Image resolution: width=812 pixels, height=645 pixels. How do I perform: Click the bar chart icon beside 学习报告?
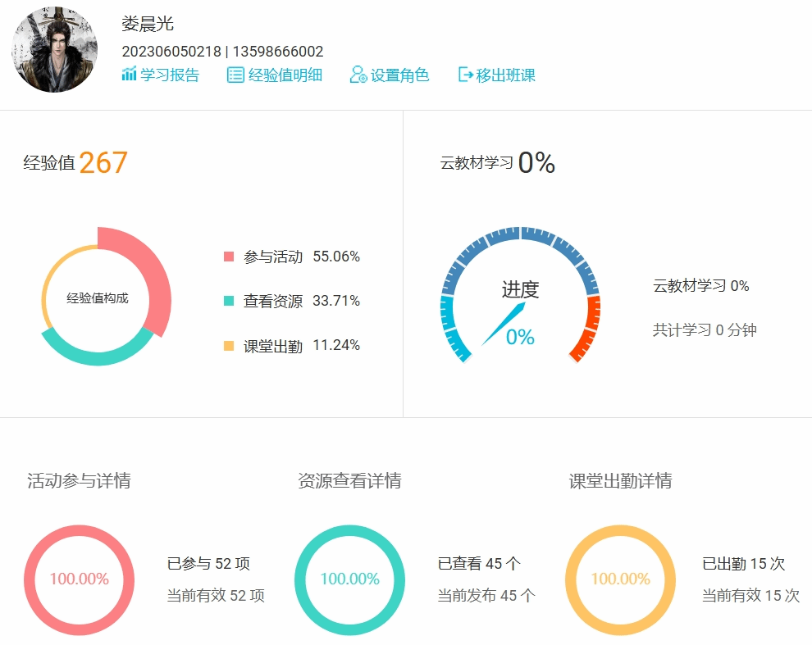click(x=129, y=75)
